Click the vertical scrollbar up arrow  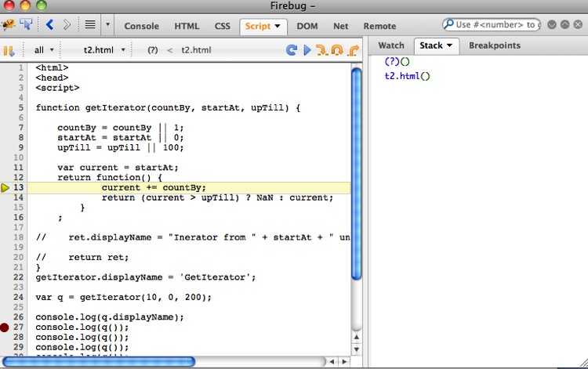coord(357,337)
